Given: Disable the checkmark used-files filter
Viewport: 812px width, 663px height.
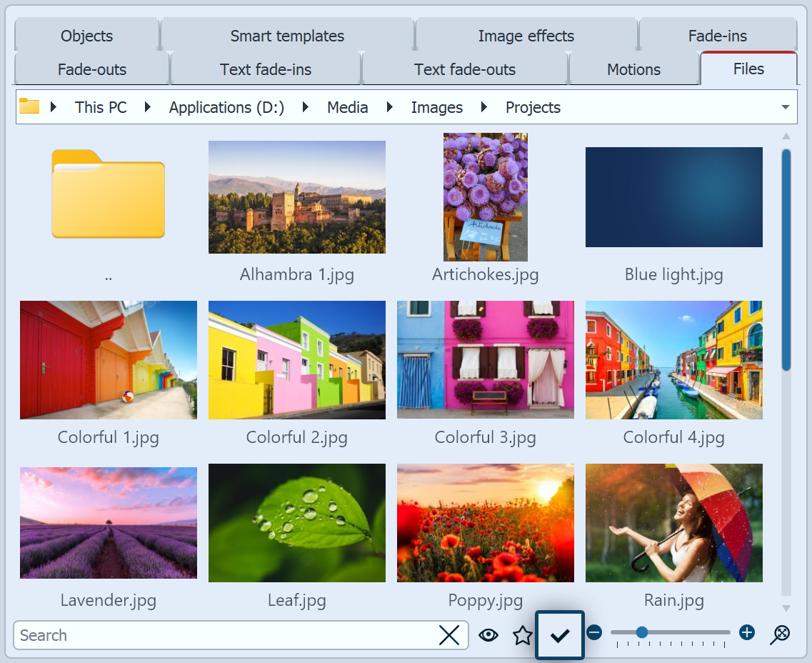Looking at the screenshot, I should (559, 634).
